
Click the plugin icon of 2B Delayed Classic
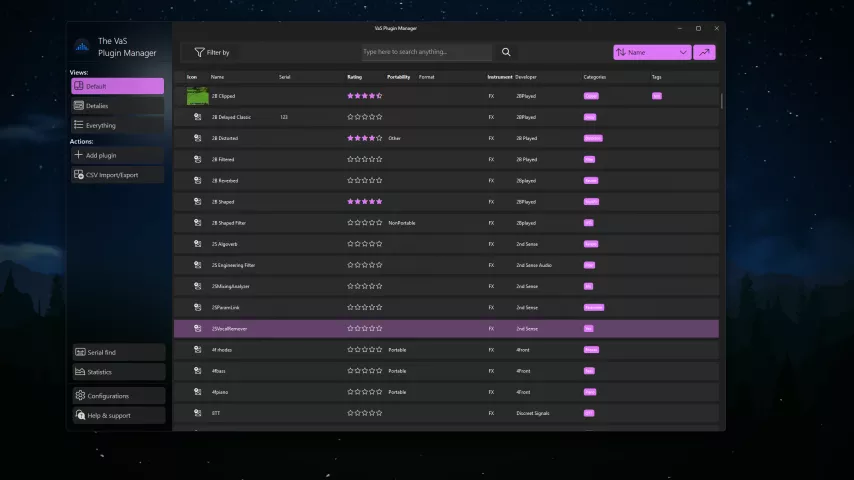click(198, 117)
